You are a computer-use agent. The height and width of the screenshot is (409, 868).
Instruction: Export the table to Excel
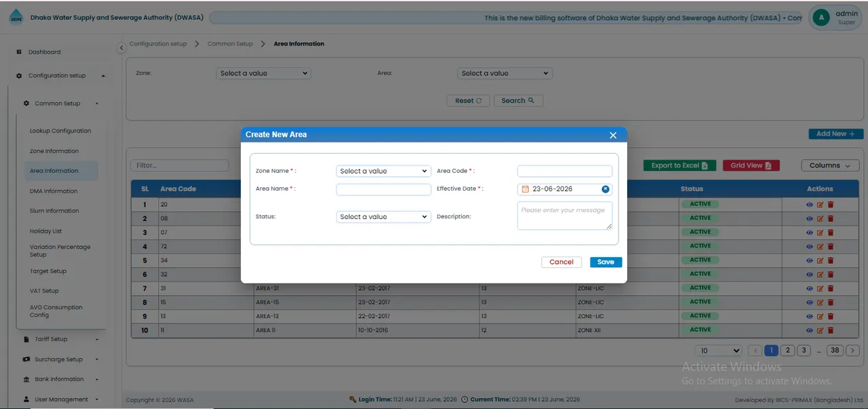click(679, 165)
